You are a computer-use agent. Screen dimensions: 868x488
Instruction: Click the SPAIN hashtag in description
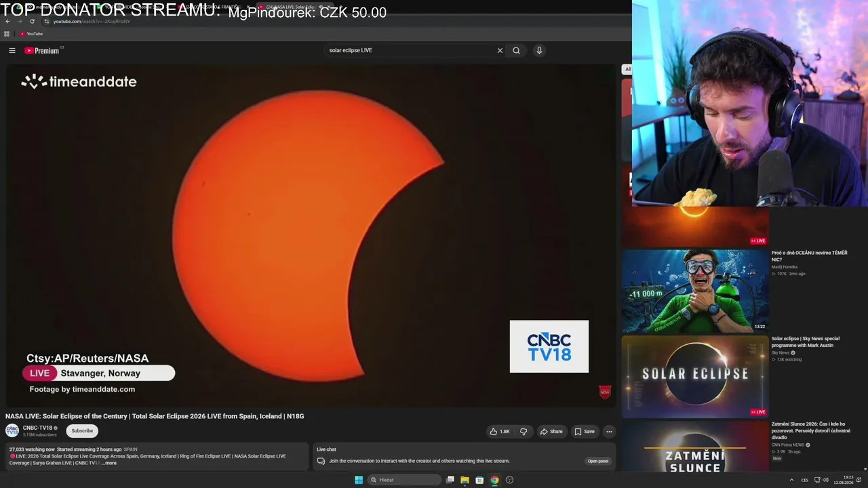130,449
